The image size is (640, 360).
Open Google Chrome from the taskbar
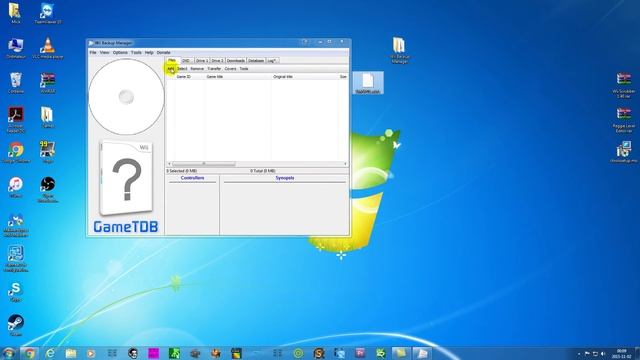point(29,353)
